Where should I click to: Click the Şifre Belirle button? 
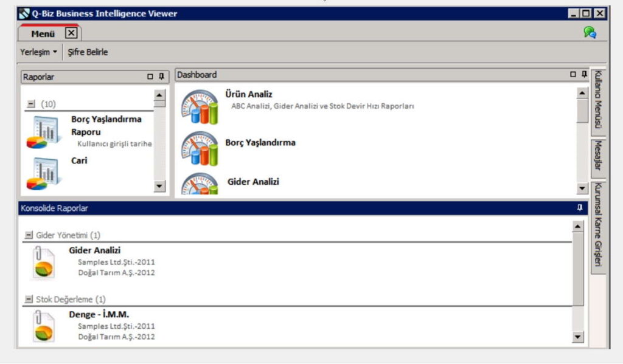[x=88, y=52]
